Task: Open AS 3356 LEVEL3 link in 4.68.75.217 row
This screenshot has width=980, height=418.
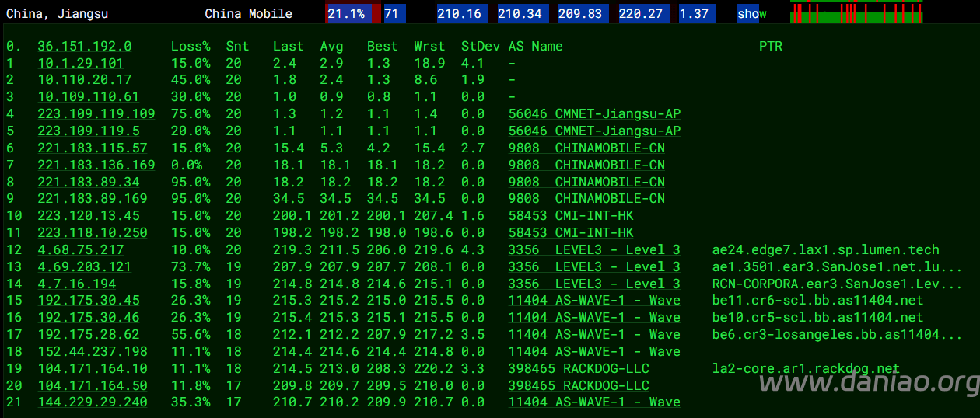Action: [x=595, y=250]
